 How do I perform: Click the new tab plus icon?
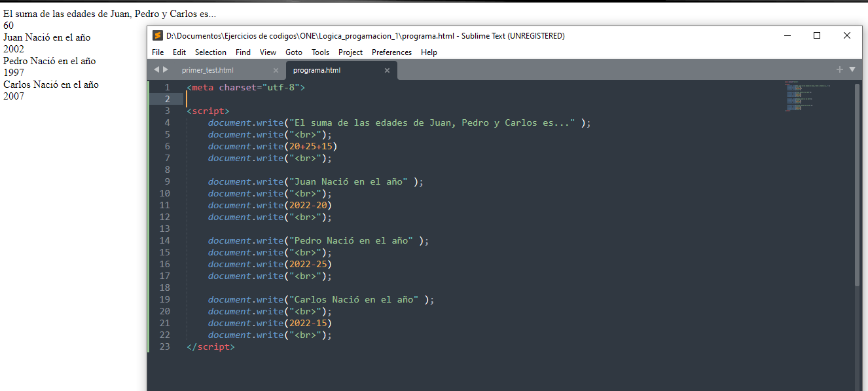tap(840, 69)
